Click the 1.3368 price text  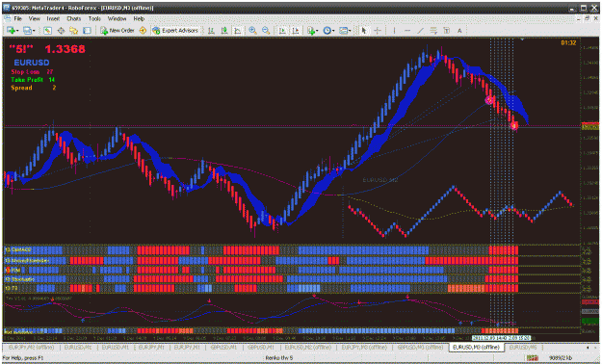(65, 49)
